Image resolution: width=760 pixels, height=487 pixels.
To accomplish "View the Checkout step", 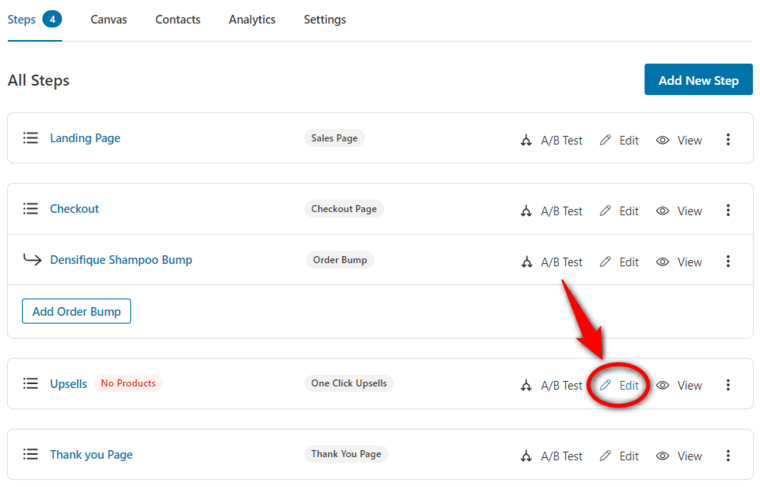I will 679,211.
